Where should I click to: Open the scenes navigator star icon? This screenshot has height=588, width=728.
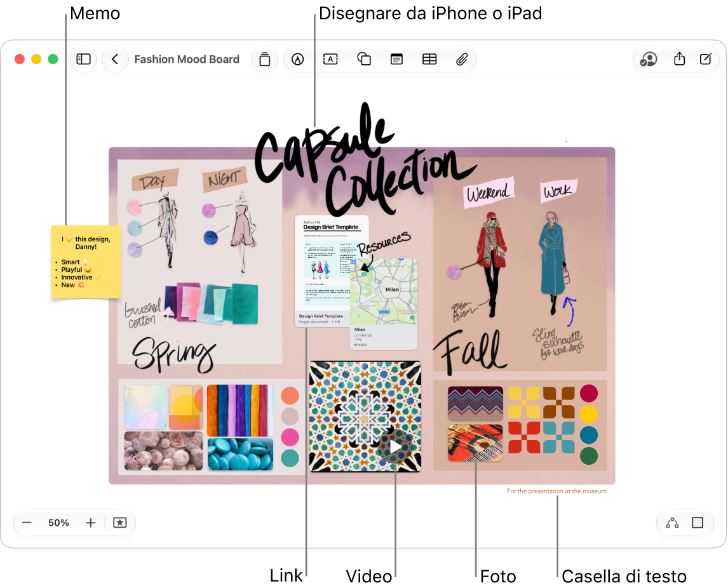click(120, 523)
